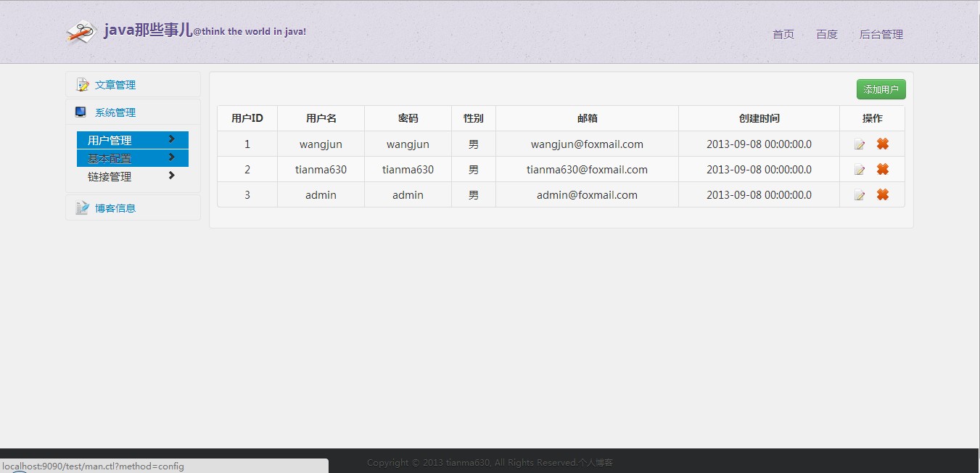Select 链接管理 in the submenu
Viewport: 980px width, 473px height.
click(133, 176)
